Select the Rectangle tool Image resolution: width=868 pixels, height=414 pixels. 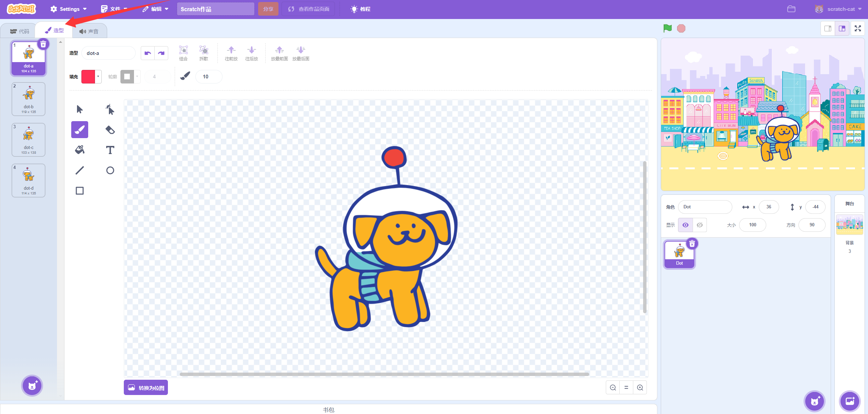pos(79,190)
